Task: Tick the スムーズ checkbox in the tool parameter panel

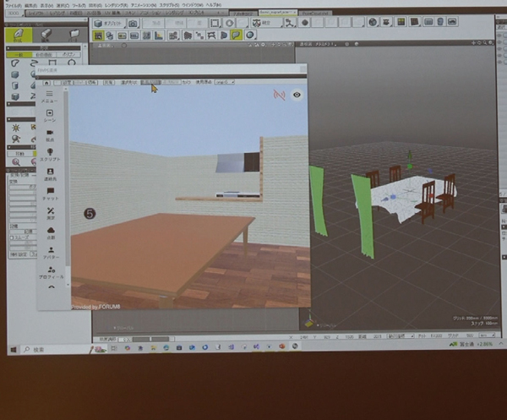Action: click(12, 237)
